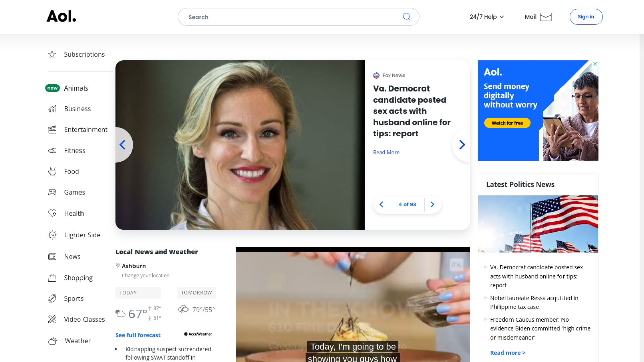
Task: Click the Subscriptions star icon
Action: (x=52, y=54)
